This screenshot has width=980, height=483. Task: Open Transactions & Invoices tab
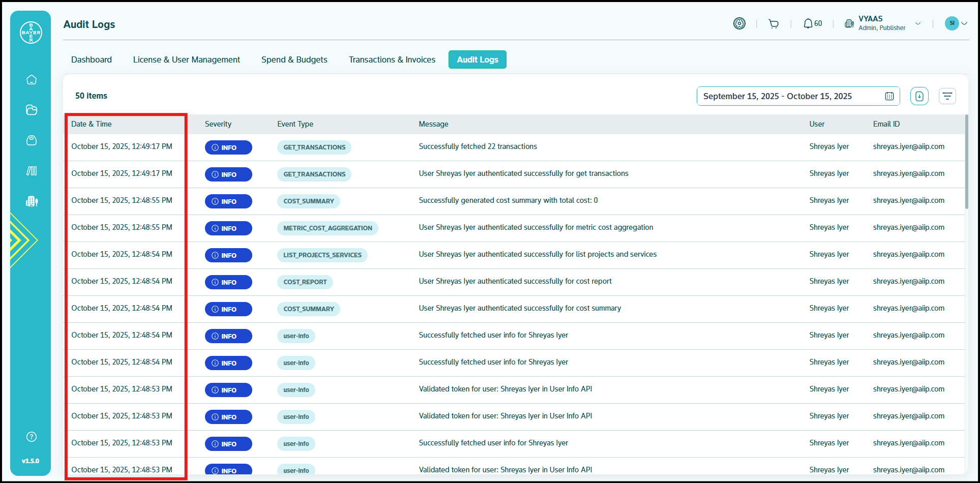[x=392, y=59]
